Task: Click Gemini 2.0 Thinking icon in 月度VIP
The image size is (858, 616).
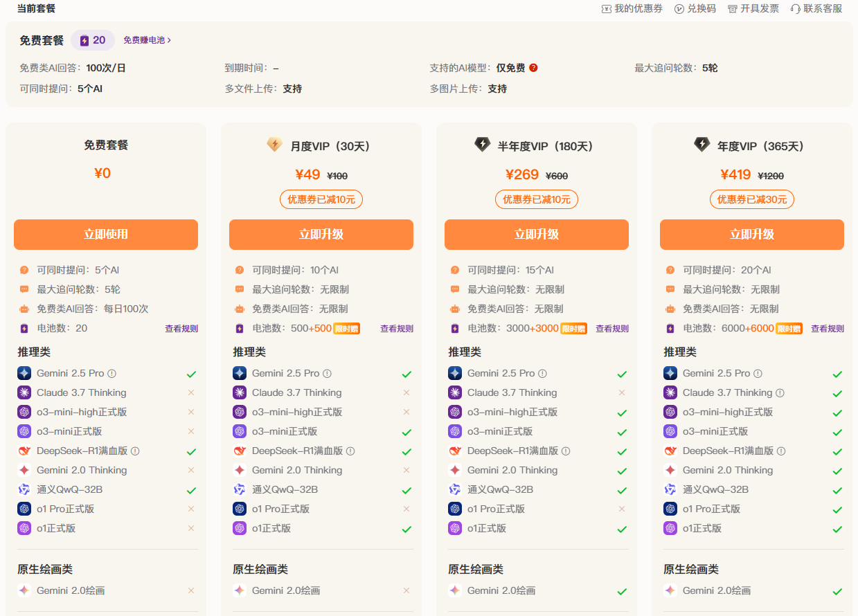Action: [240, 470]
